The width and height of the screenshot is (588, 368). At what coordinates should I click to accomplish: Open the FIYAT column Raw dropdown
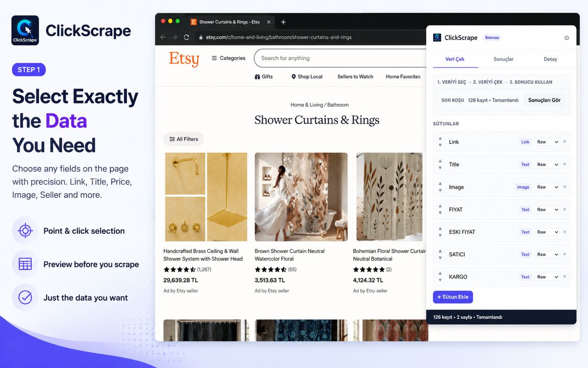click(x=547, y=210)
